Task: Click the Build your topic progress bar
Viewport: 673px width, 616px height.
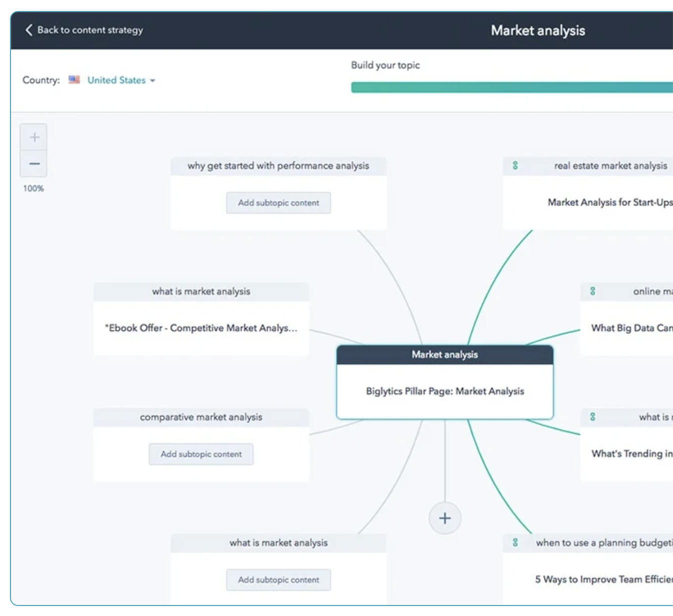Action: point(512,87)
